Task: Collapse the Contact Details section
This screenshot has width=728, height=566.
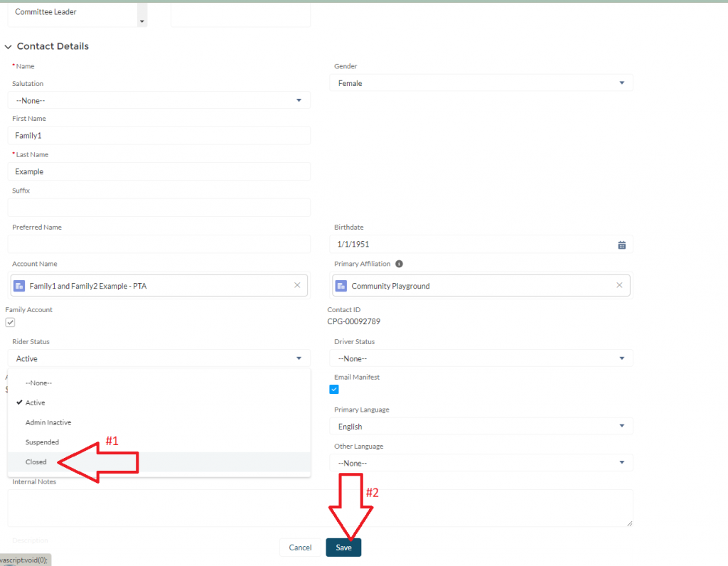Action: [9, 47]
